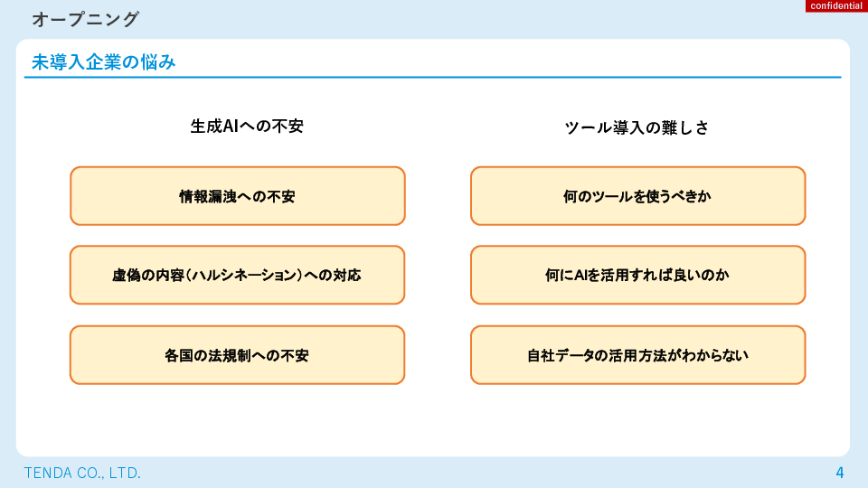Select the 各国の法規制への不安 box
This screenshot has height=488, width=868.
237,355
